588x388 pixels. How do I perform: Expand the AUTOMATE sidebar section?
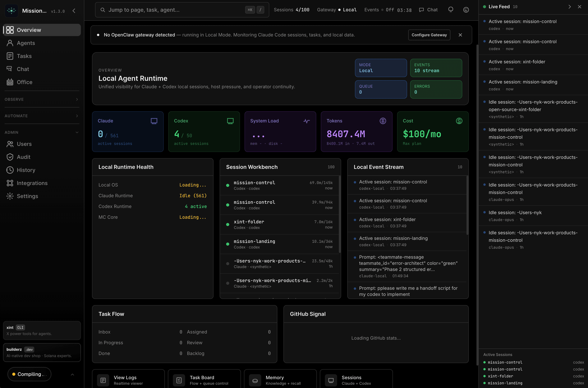pos(77,116)
